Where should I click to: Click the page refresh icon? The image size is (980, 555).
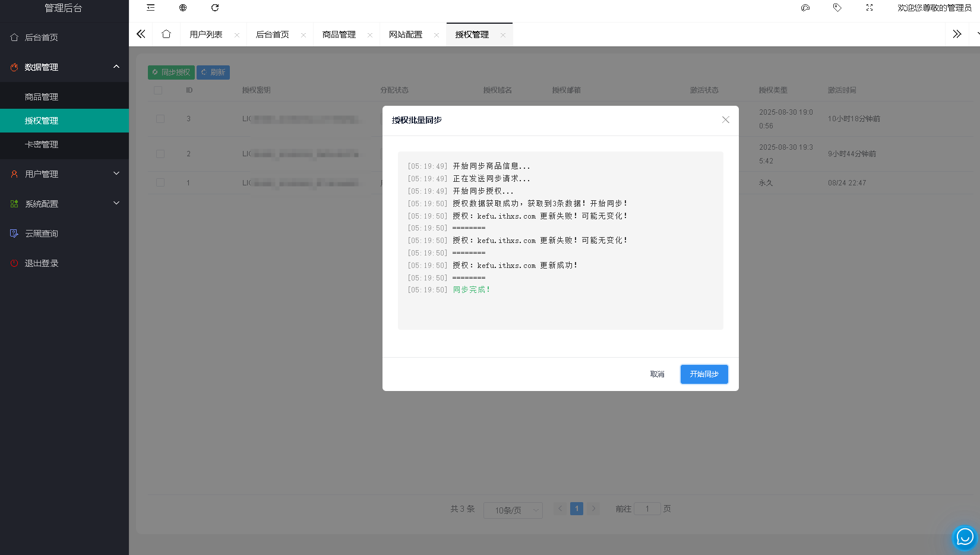point(214,8)
